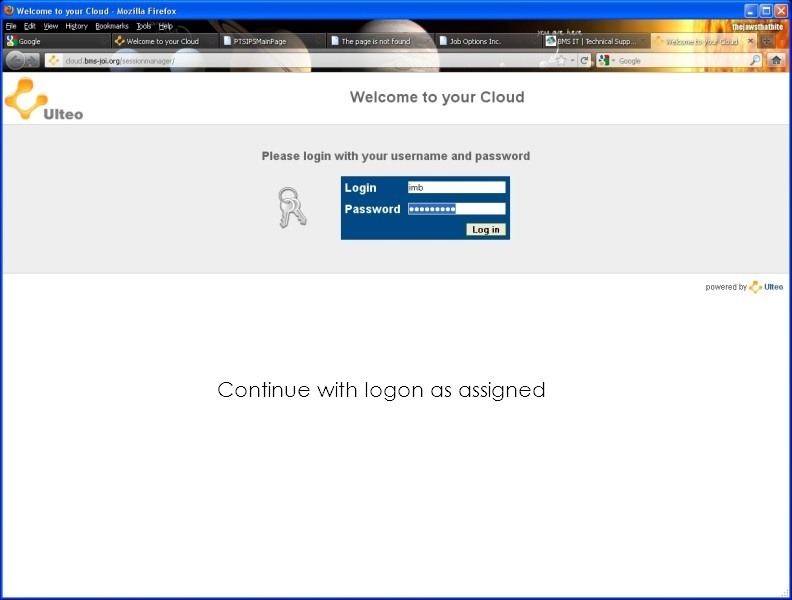Open the History menu
This screenshot has height=600, width=792.
[76, 26]
